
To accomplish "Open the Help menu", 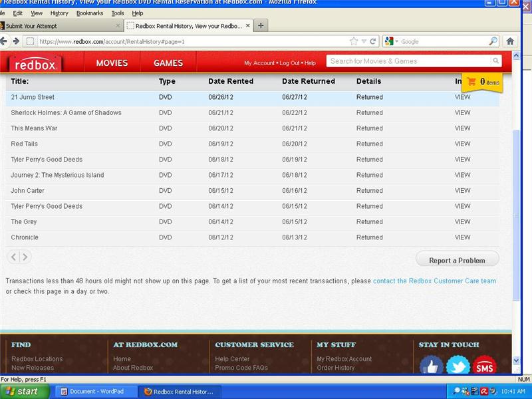I will pos(138,13).
